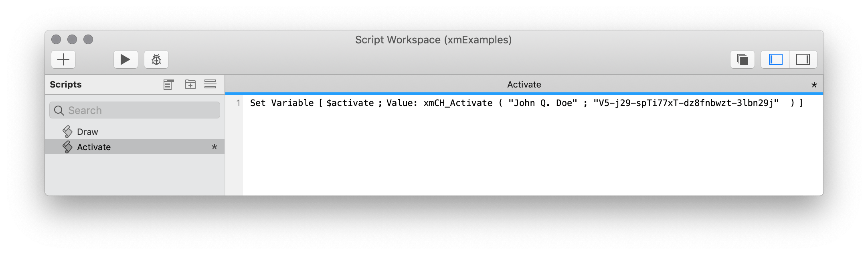Click the new folder icon in the Scripts pane
Viewport: 868px width, 263px height.
pyautogui.click(x=190, y=84)
